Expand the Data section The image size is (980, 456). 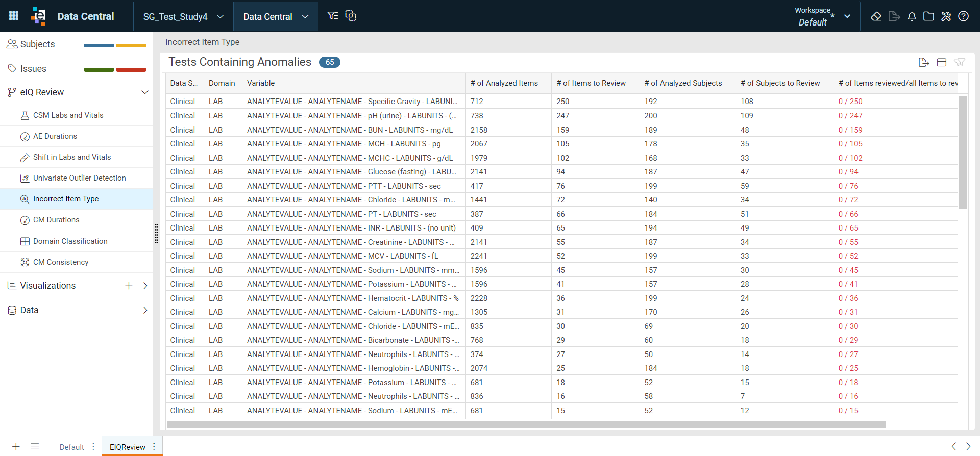tap(145, 310)
